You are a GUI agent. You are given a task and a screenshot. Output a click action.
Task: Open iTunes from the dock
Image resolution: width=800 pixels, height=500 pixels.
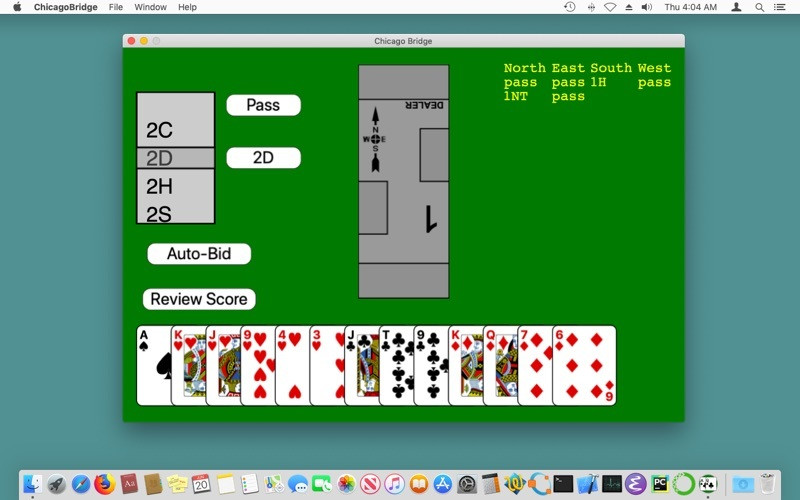394,483
